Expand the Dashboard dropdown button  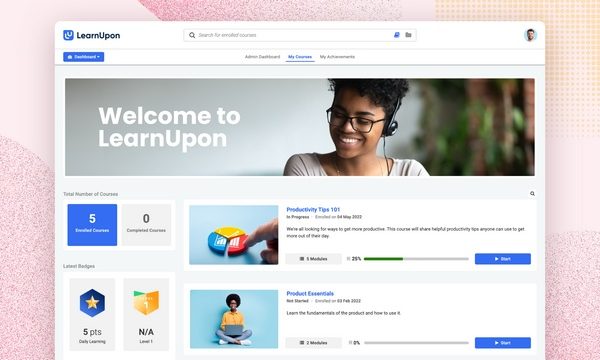[83, 57]
